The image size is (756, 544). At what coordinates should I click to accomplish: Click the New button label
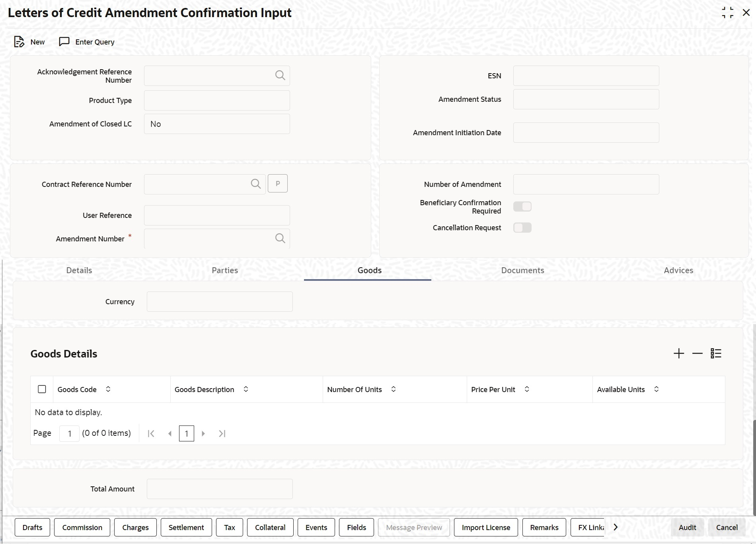coord(37,42)
